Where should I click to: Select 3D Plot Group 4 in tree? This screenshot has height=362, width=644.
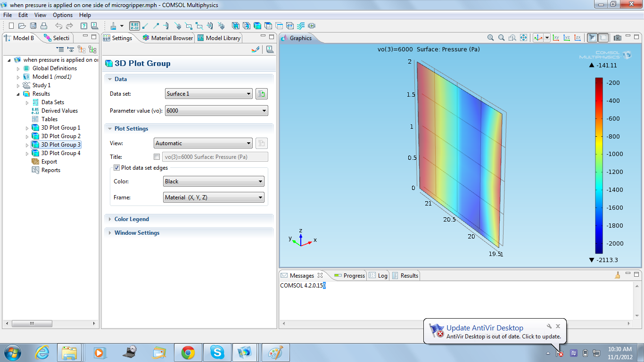(60, 153)
